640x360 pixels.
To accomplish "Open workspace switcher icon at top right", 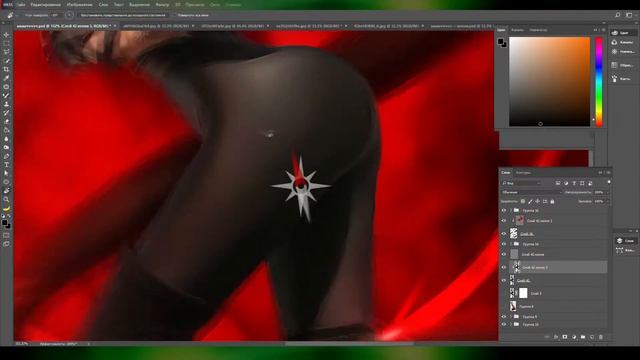I will tap(629, 15).
